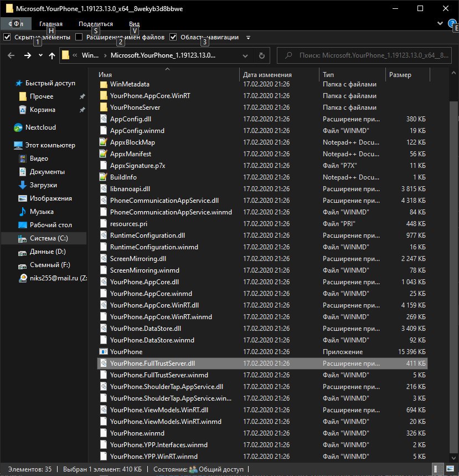This screenshot has height=476, width=459.
Task: Select YourPhone.YPP.WinRT.winmd file name
Action: click(153, 457)
